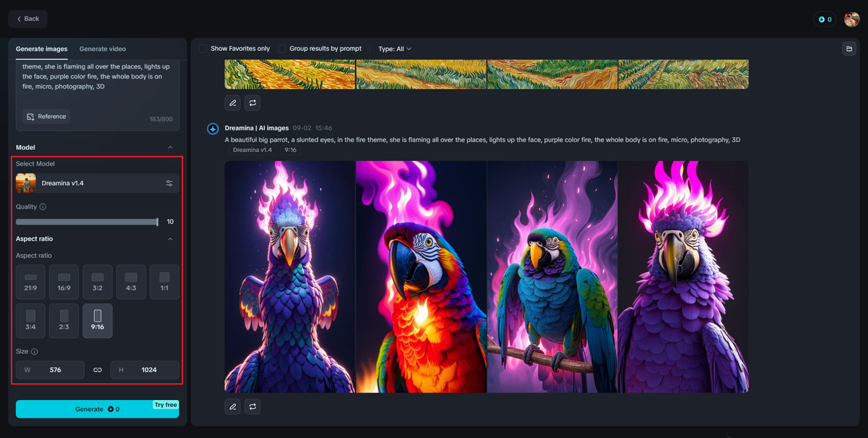
Task: Enable Show Favorites only checkbox
Action: 203,49
